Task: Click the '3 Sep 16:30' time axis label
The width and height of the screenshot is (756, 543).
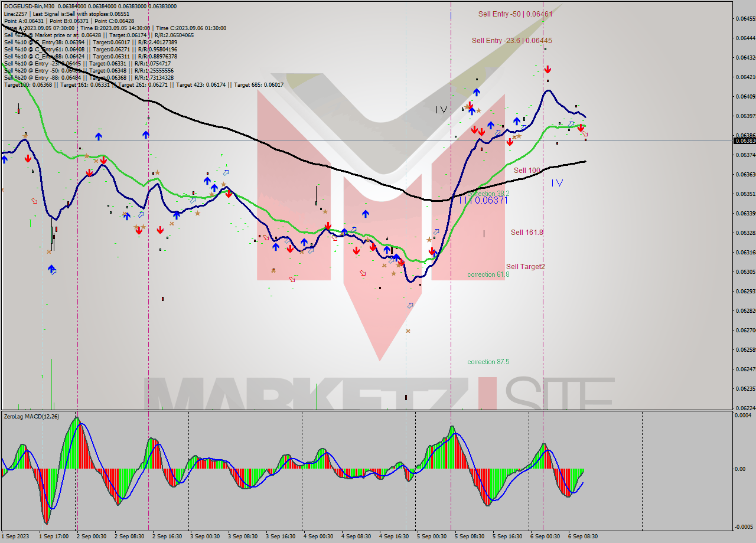Action: click(281, 537)
